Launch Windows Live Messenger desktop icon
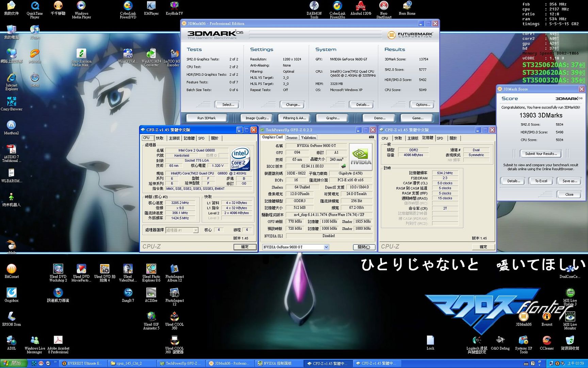 pyautogui.click(x=35, y=344)
